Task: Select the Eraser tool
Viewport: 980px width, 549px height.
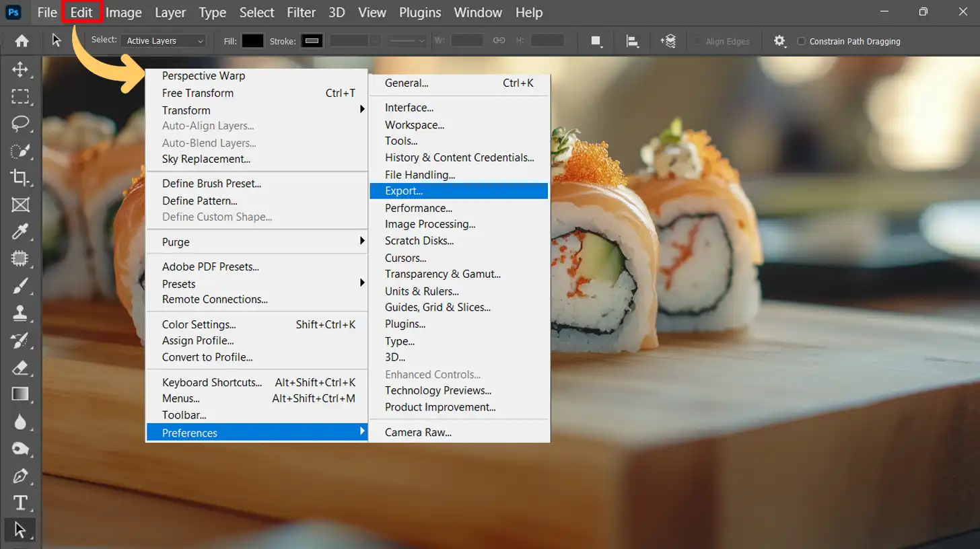Action: [x=20, y=367]
